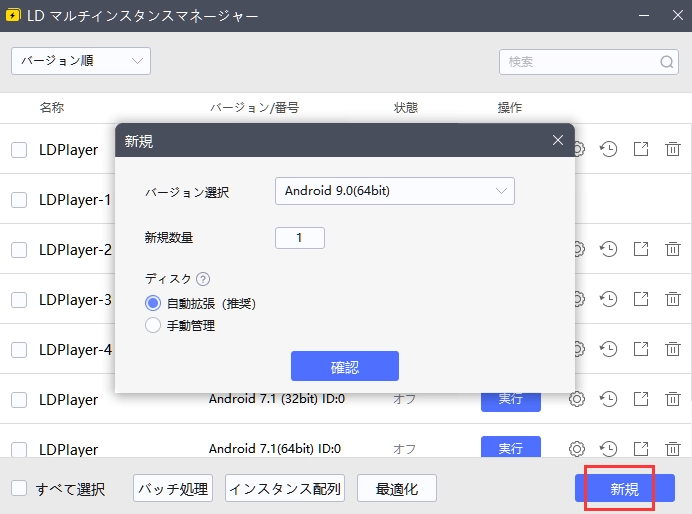Click the blue 新規 button
Viewport: 692px width, 514px height.
pos(624,488)
